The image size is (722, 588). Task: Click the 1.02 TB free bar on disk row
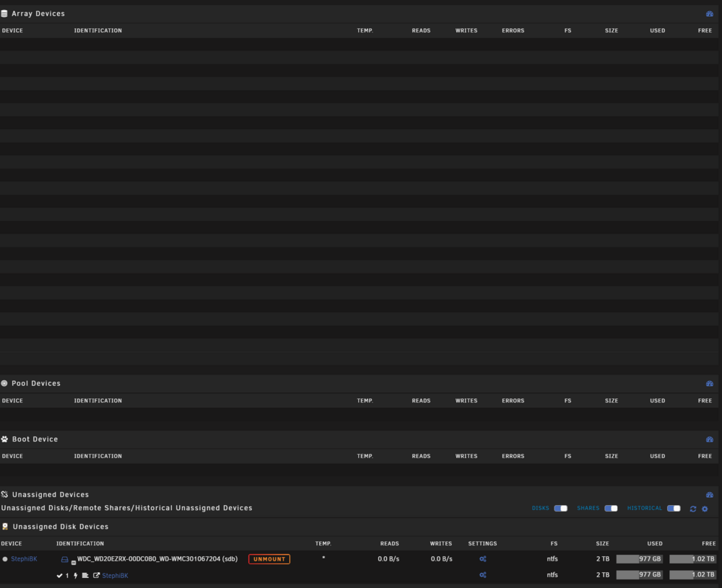(692, 559)
